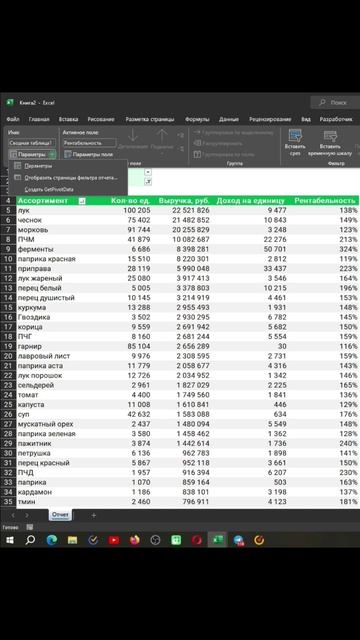The image size is (360, 640).
Task: Open the OBS Studio taskbar icon
Action: (x=155, y=540)
